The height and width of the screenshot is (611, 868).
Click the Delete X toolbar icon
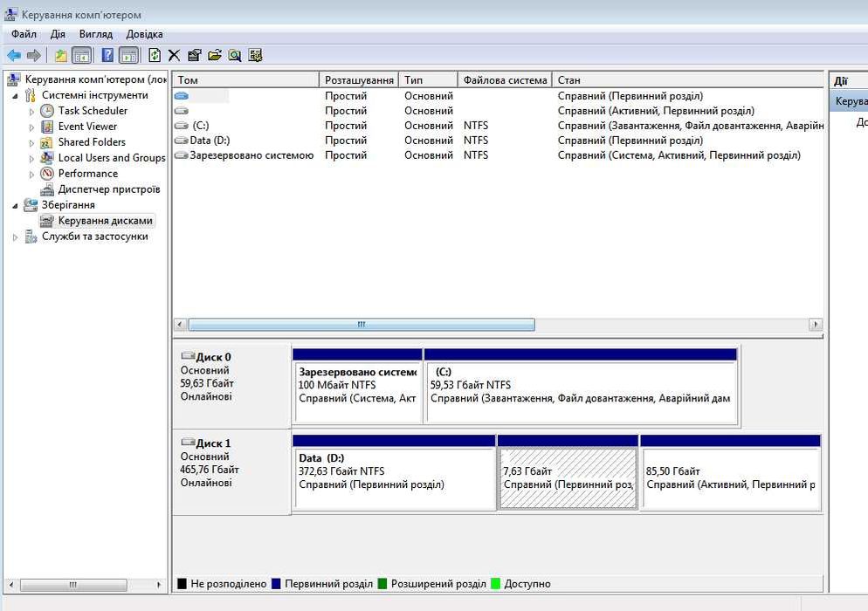pyautogui.click(x=174, y=55)
